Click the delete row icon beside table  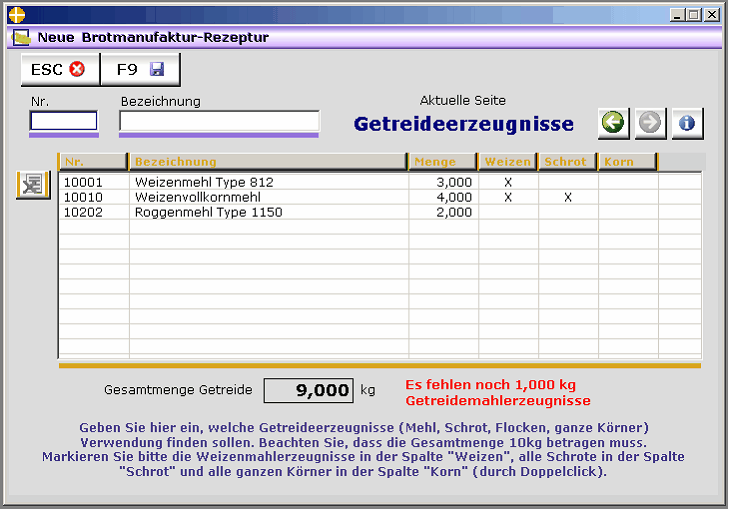pyautogui.click(x=33, y=185)
